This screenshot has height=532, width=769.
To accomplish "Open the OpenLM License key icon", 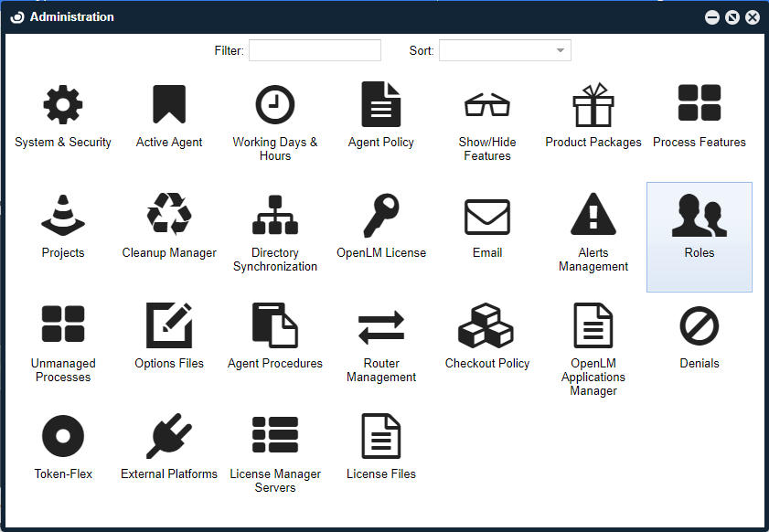I will pos(381,216).
